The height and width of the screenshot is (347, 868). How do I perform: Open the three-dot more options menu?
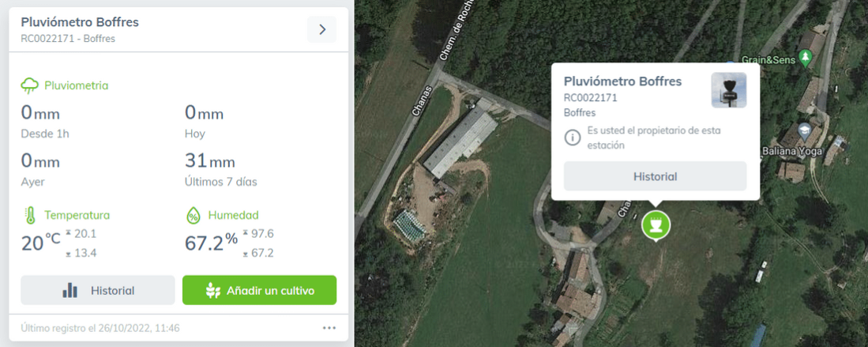329,328
